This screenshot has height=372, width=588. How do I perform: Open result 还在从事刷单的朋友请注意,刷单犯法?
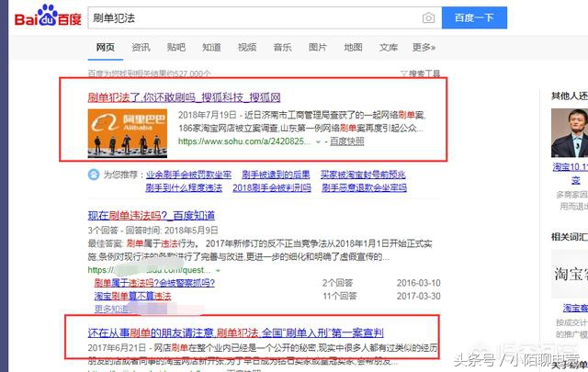point(236,333)
